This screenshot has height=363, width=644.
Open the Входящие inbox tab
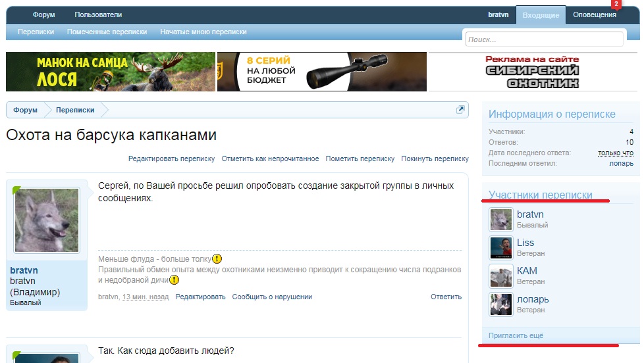(x=541, y=14)
